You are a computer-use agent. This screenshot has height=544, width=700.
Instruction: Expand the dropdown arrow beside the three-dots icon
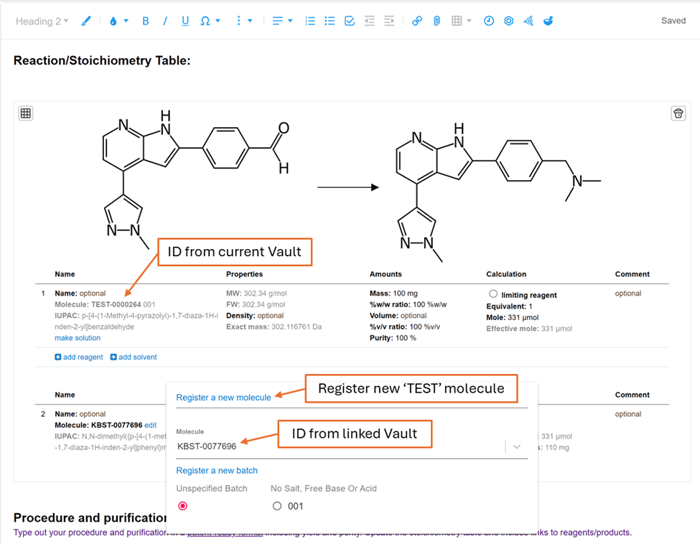click(250, 21)
